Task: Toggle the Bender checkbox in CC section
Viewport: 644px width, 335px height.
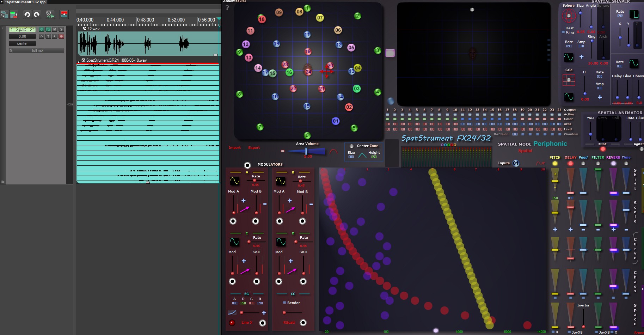Action: [284, 303]
